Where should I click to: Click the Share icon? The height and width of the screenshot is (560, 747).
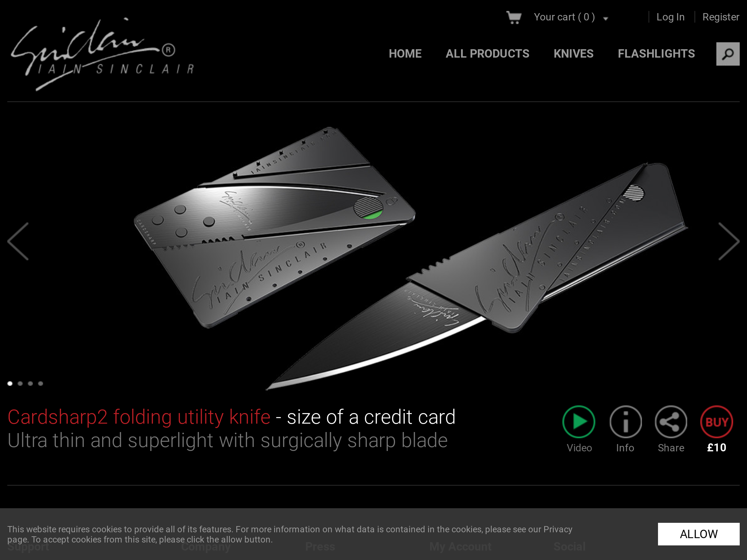click(x=671, y=422)
